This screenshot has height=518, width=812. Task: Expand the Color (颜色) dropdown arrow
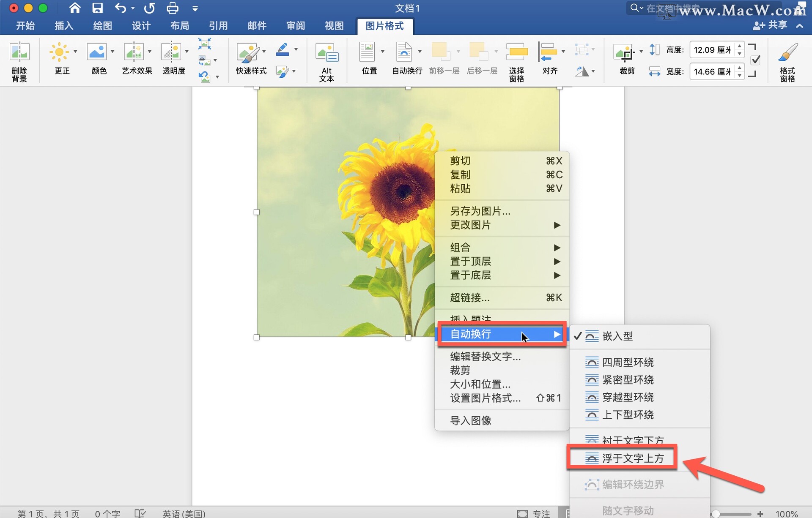point(112,52)
